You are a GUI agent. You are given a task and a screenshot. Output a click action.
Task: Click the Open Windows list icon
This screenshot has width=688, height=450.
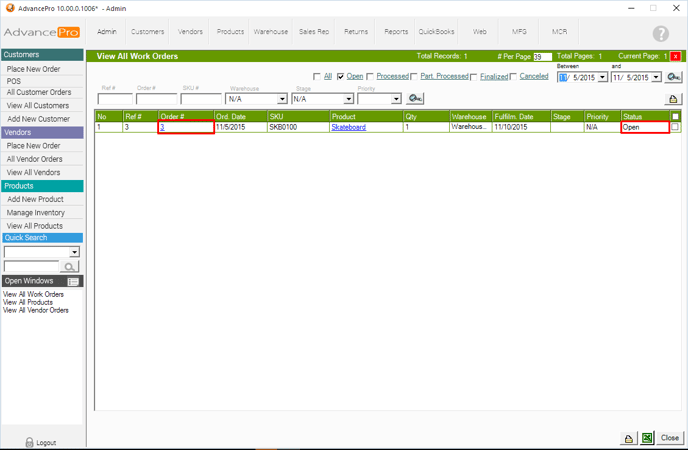pyautogui.click(x=73, y=281)
